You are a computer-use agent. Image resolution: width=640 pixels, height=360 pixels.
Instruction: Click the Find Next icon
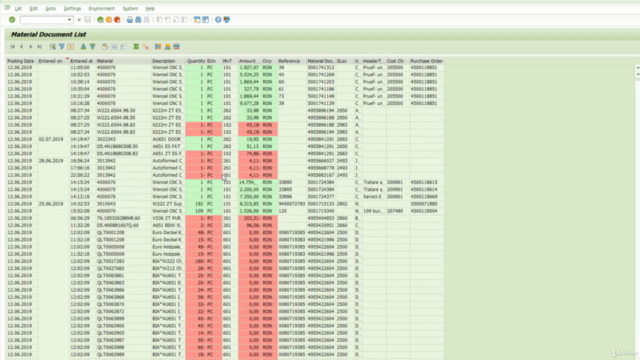[147, 20]
